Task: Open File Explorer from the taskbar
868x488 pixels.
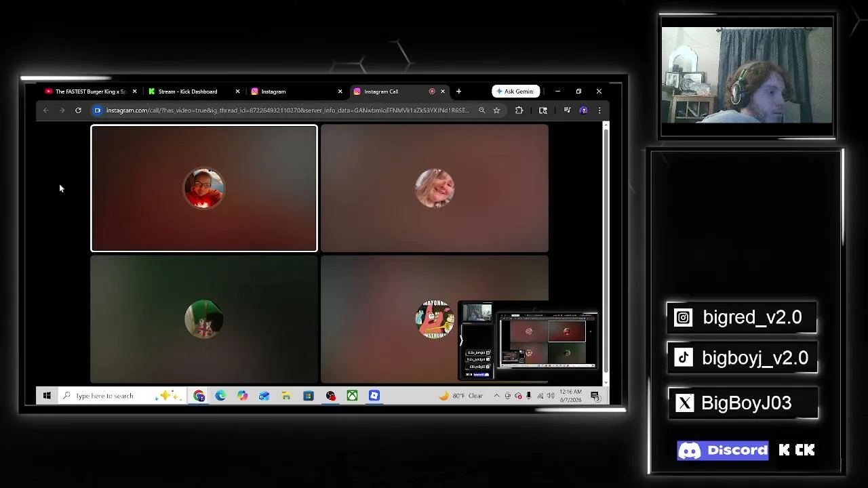Action: pyautogui.click(x=286, y=396)
